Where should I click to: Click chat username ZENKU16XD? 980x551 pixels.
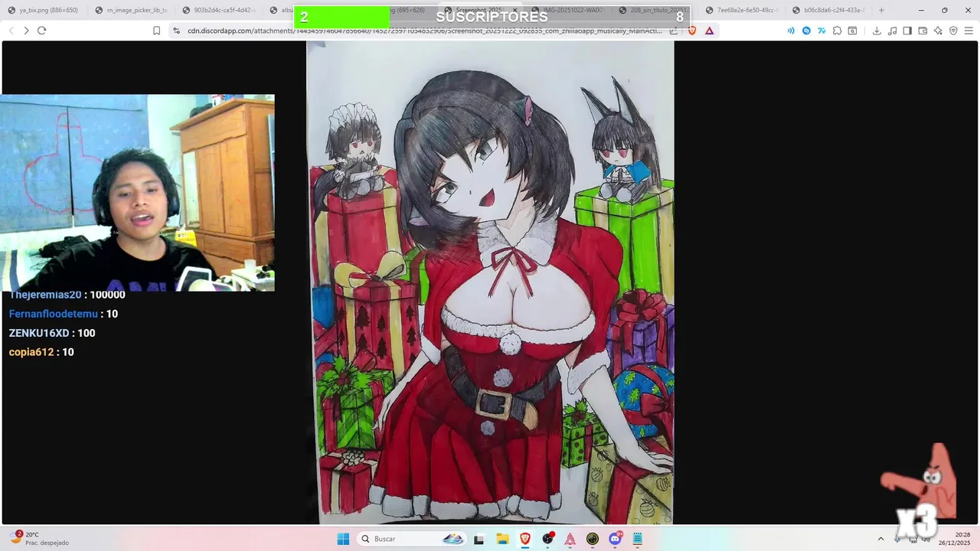39,333
